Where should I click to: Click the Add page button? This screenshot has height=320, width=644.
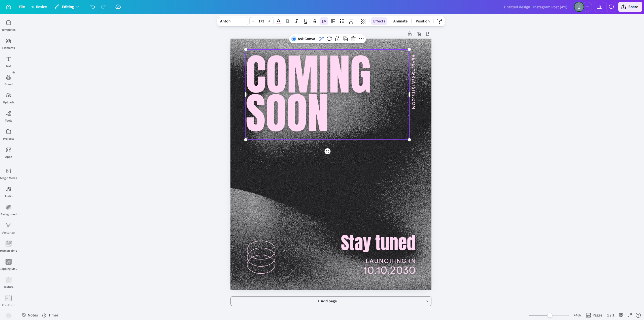pyautogui.click(x=327, y=301)
